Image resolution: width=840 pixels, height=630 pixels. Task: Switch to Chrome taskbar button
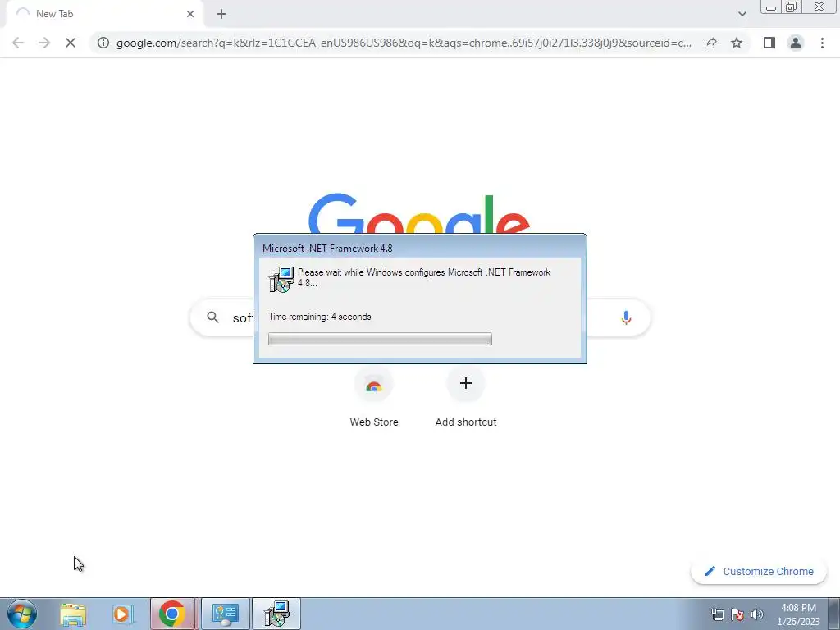click(x=172, y=614)
